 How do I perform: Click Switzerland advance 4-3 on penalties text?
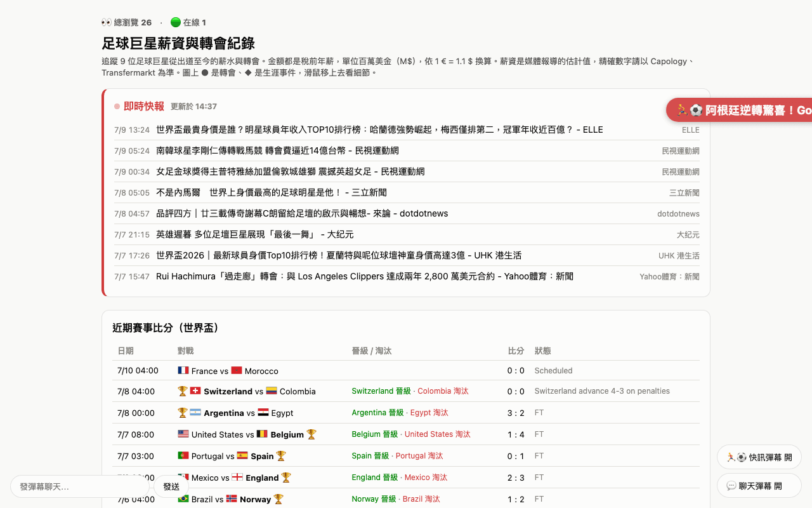(x=602, y=391)
